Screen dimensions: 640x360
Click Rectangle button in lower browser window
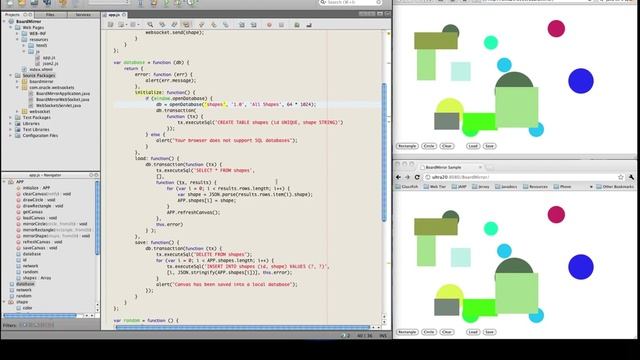(x=407, y=332)
